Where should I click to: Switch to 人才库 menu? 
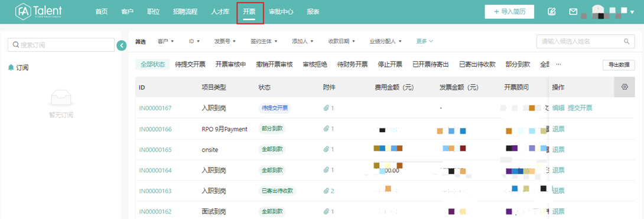tap(220, 12)
